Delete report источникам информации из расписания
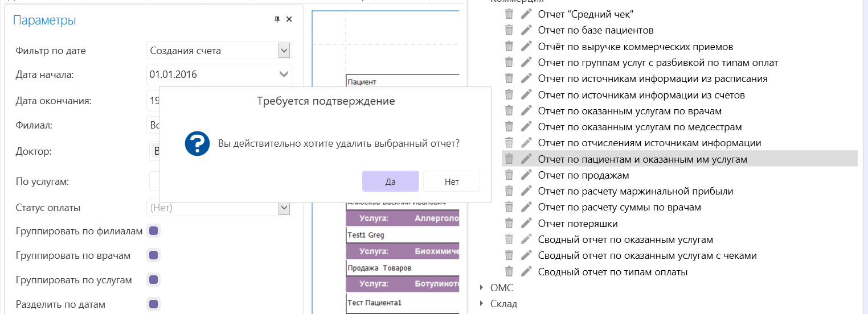 (x=509, y=78)
